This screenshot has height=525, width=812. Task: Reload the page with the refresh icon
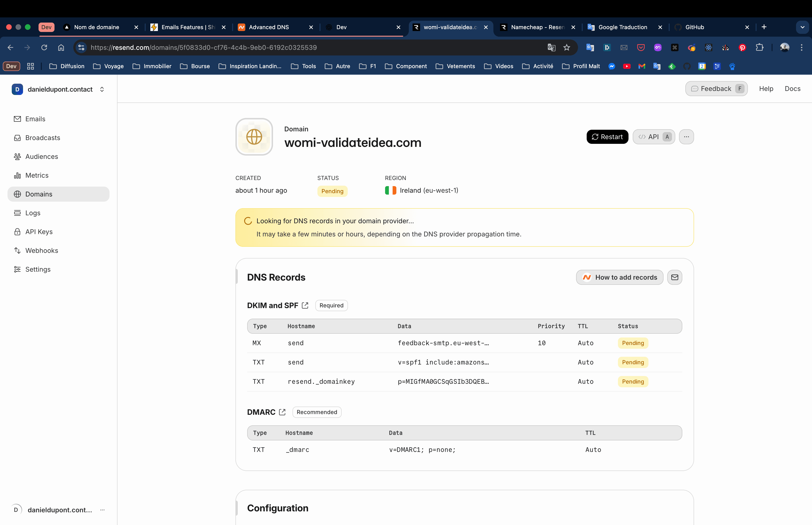[44, 47]
